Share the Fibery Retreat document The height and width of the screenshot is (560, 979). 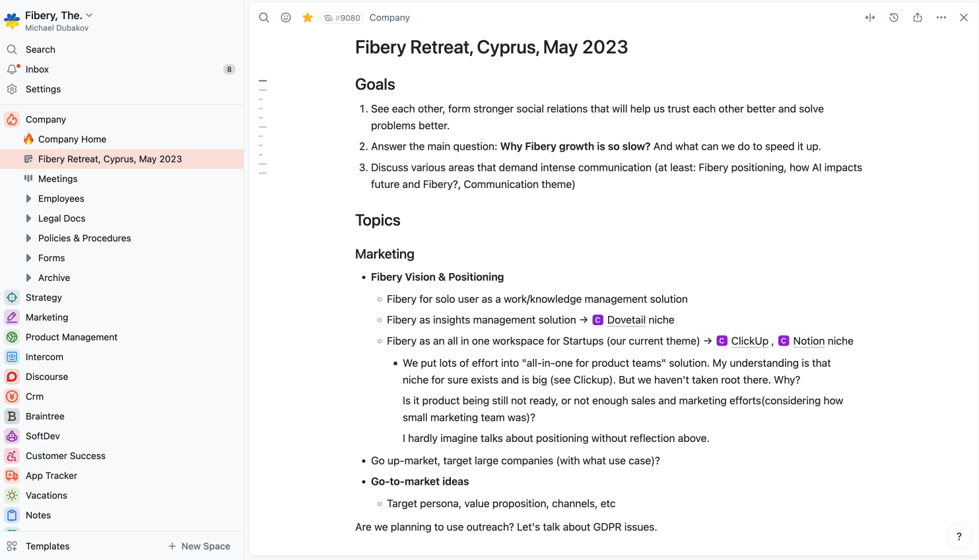[918, 17]
